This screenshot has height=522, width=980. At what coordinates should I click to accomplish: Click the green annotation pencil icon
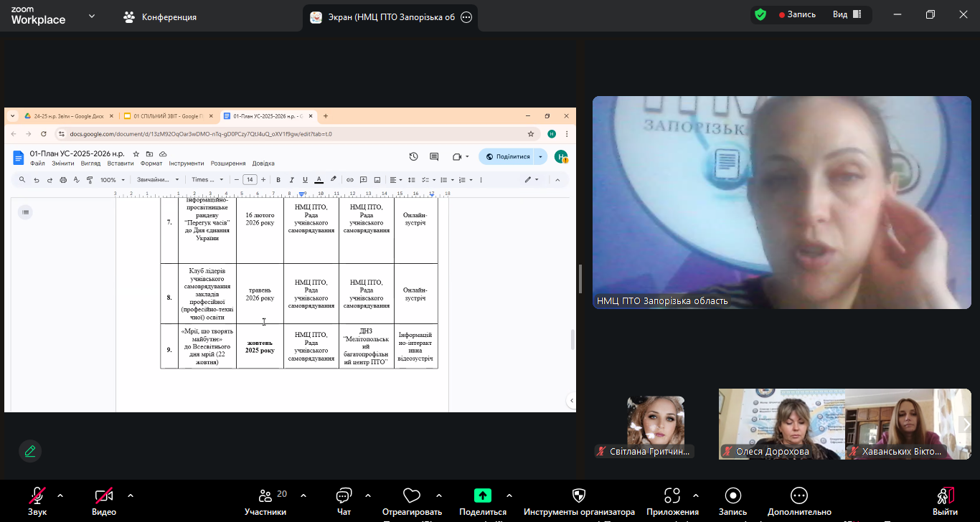tap(30, 451)
